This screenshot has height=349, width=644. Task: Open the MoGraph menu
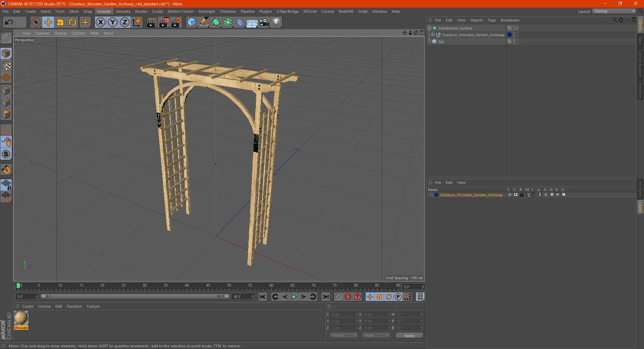[x=206, y=11]
